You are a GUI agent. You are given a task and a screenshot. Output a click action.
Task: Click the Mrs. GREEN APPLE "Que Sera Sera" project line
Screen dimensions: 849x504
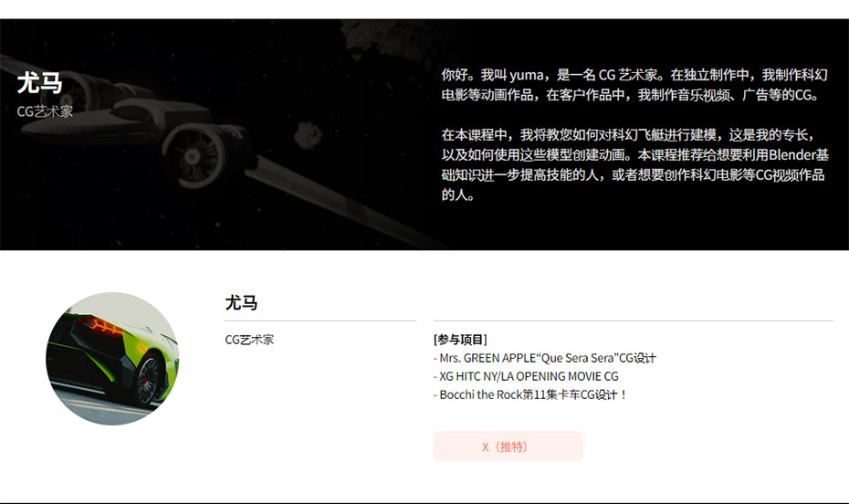tap(545, 358)
